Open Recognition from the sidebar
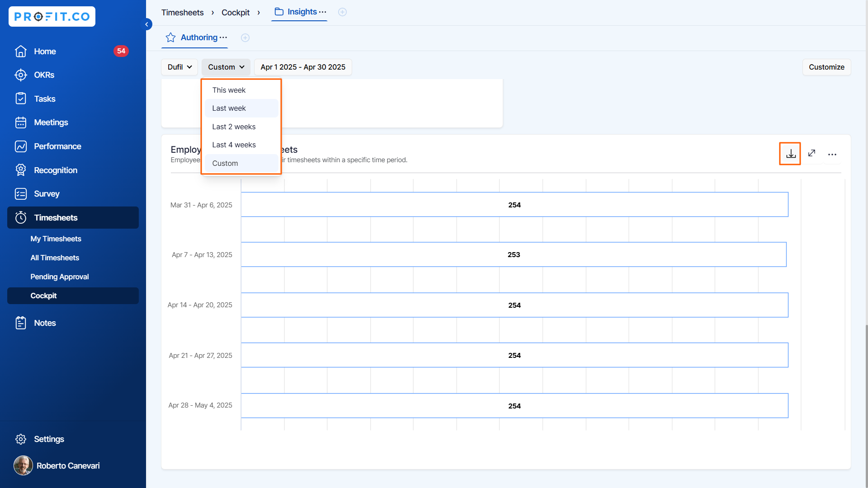 pos(55,170)
